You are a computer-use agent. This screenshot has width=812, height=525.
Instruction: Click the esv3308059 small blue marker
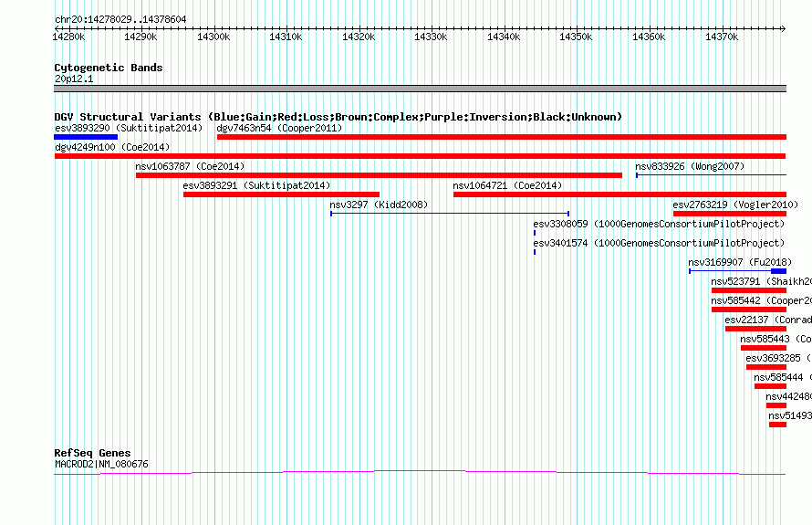[x=535, y=233]
